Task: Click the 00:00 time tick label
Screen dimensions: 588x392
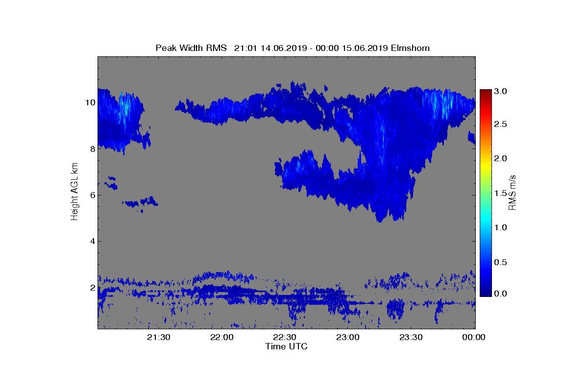Action: [x=474, y=337]
